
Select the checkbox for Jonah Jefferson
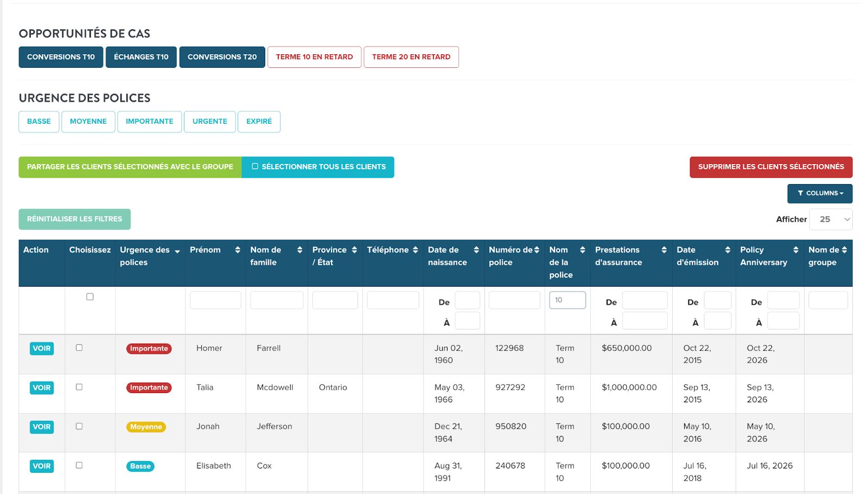[x=79, y=427]
